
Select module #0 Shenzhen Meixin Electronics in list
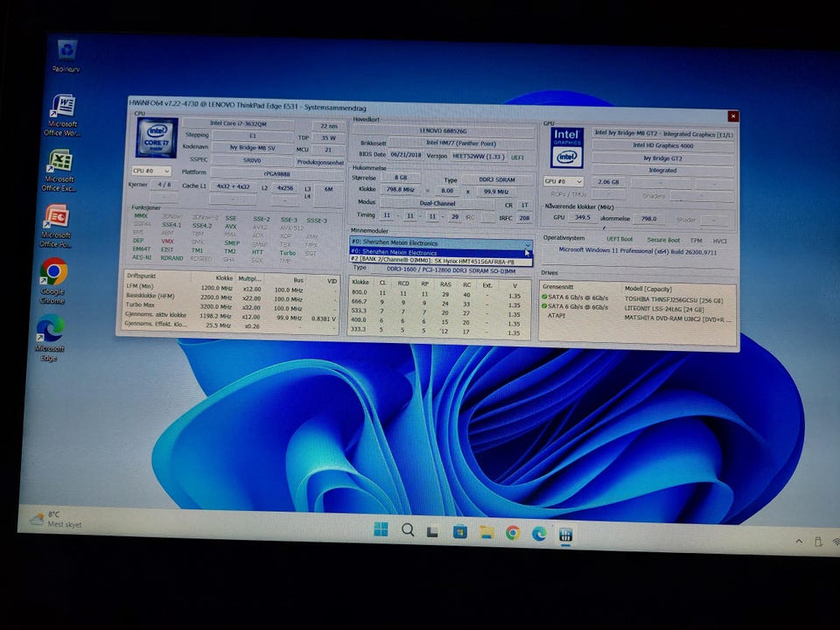440,252
